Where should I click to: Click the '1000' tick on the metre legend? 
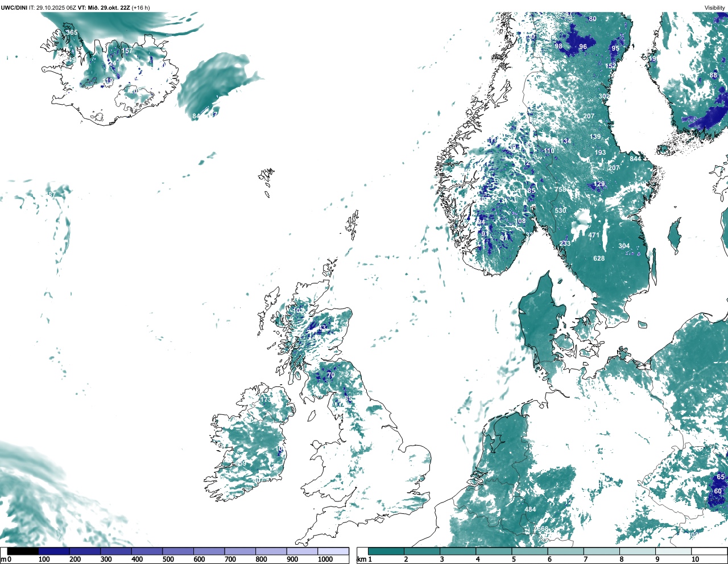click(x=325, y=559)
